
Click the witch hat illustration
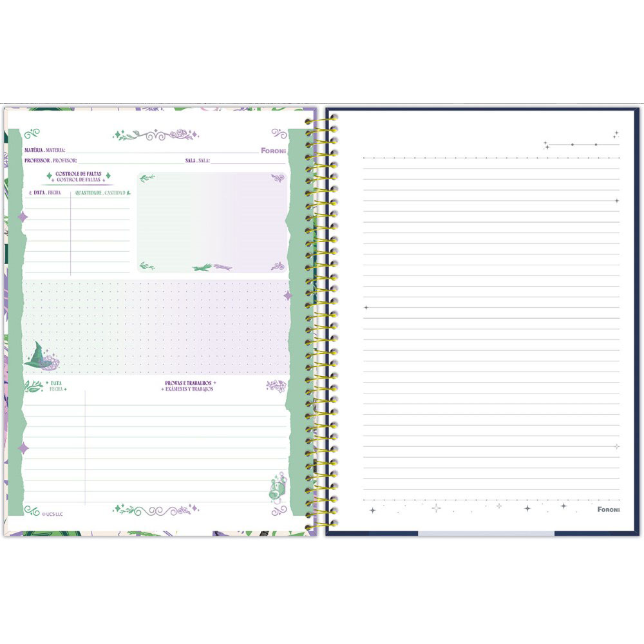tap(39, 356)
